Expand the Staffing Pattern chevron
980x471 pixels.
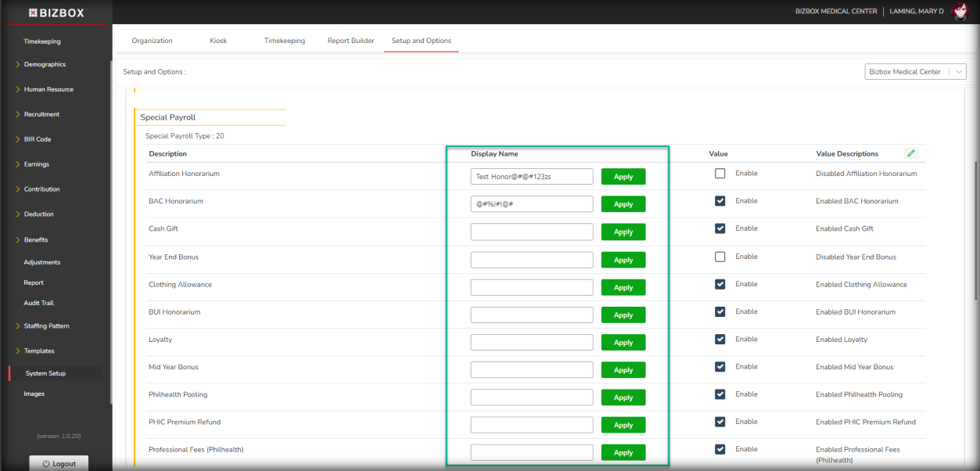18,326
